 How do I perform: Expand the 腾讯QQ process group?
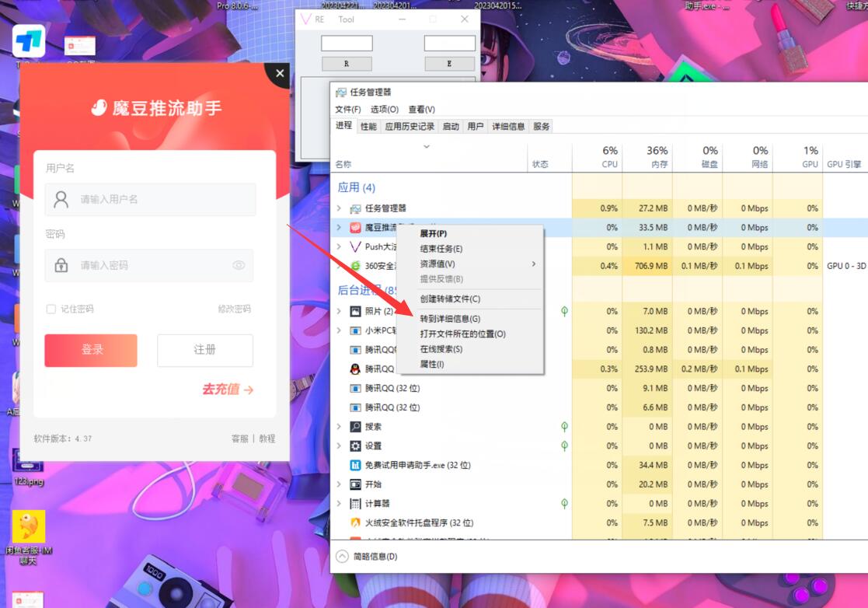coord(338,368)
